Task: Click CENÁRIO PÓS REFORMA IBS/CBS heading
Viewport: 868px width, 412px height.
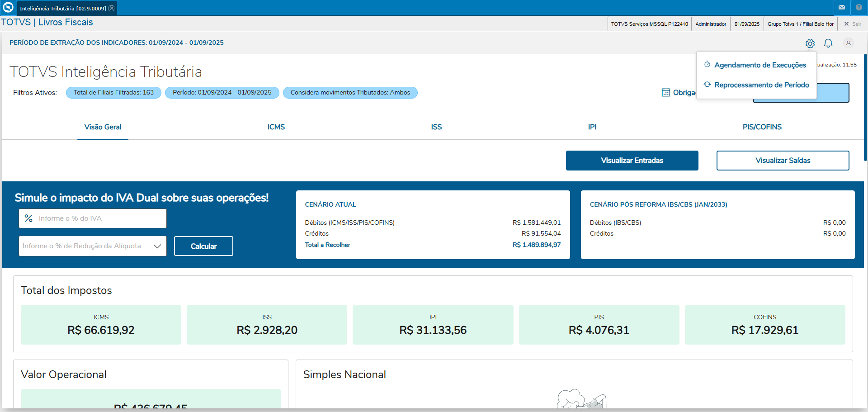Action: point(658,204)
